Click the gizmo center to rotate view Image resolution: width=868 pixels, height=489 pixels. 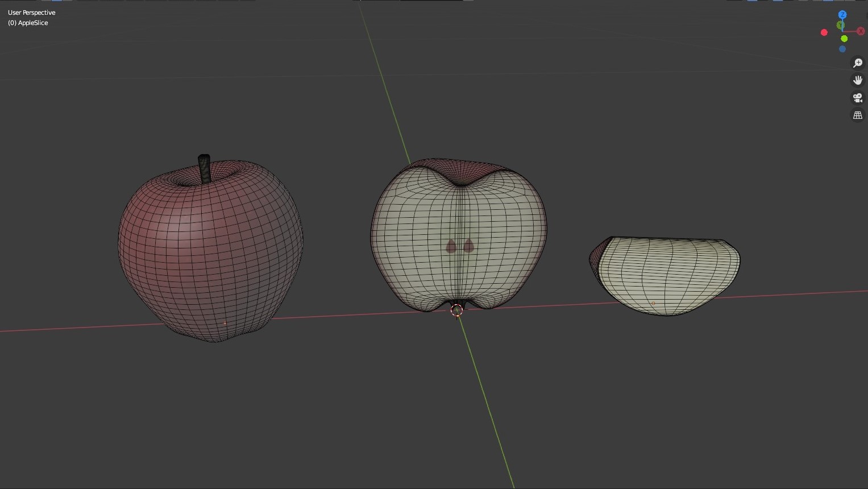tap(842, 31)
